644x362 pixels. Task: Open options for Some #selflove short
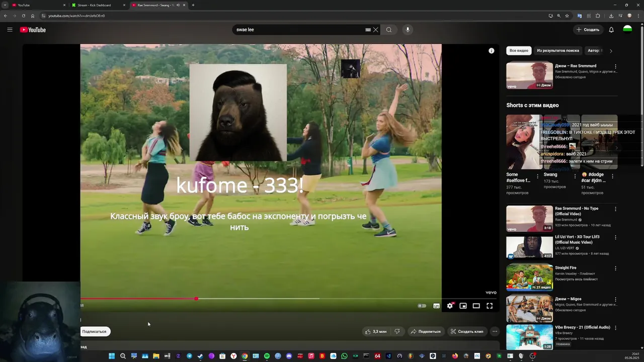[x=537, y=176]
